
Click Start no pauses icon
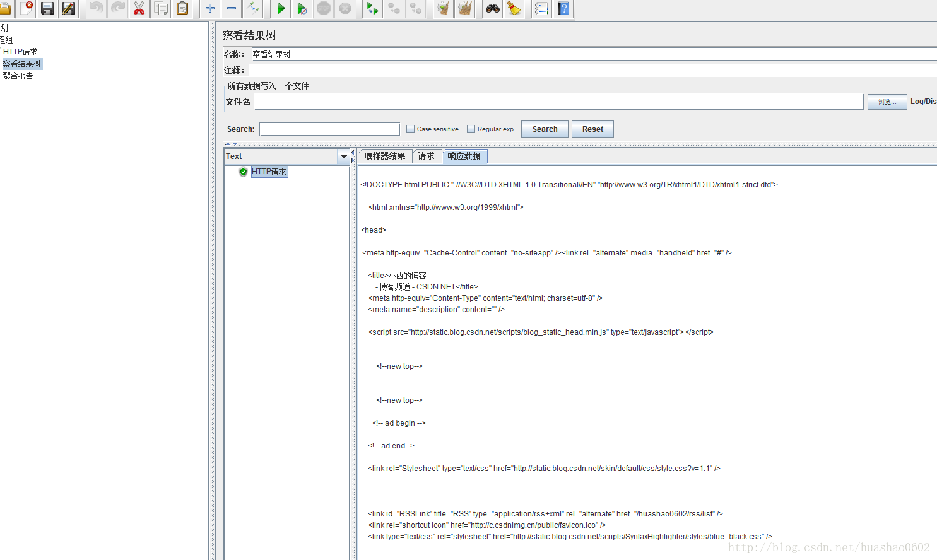pyautogui.click(x=302, y=8)
